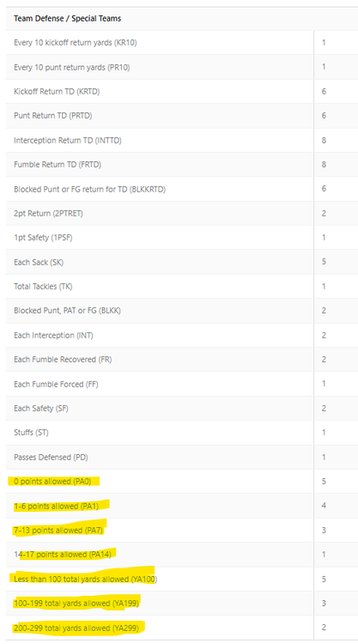Select Interception Return TD (INTTD) row
358x644 pixels.
pyautogui.click(x=182, y=140)
